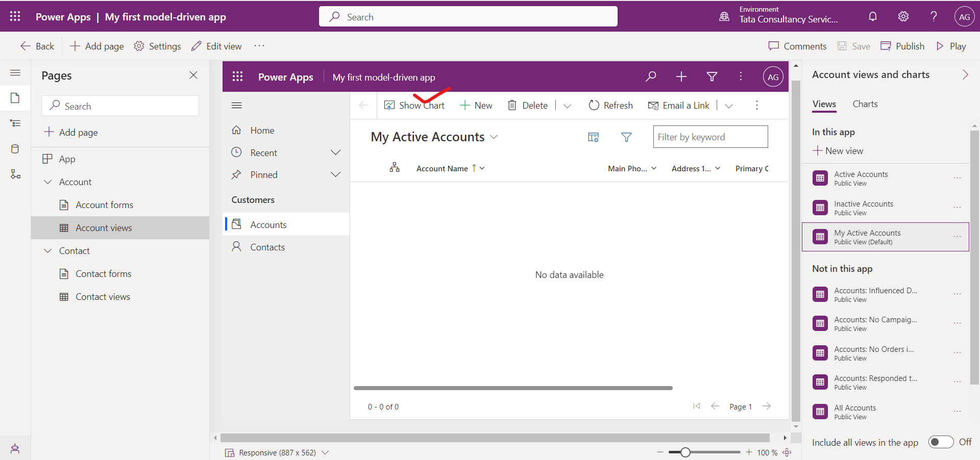
Task: Click the Copilot bot icon at sidebar bottom
Action: pos(14,448)
